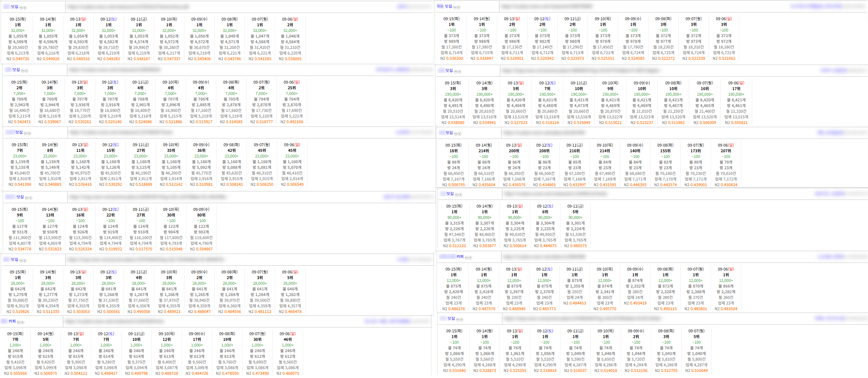Viewport: 868px width, 378px height.
Task: Open the 맛집 keyword link in the 90,000+ panel
Action: click(450, 194)
